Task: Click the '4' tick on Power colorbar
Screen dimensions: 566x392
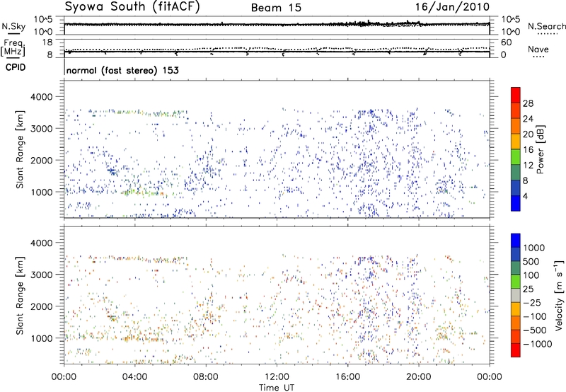Action: 525,196
